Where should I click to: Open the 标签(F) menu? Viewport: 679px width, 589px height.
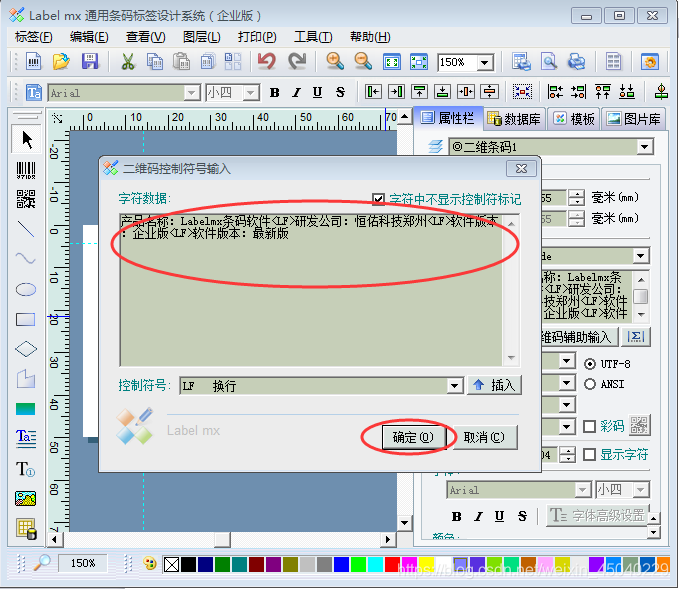point(34,37)
